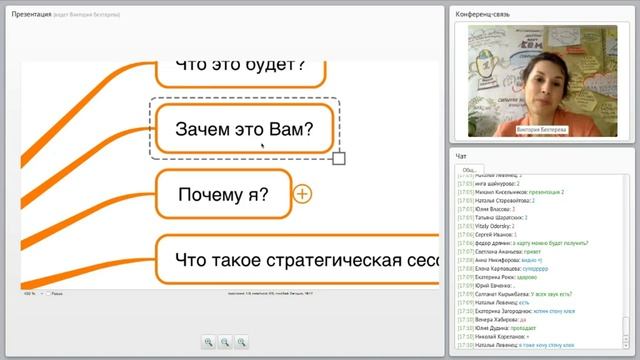Viewport: 640px width, 360px height.
Task: Click the chat row from Юрий Евченко
Action: point(487,286)
